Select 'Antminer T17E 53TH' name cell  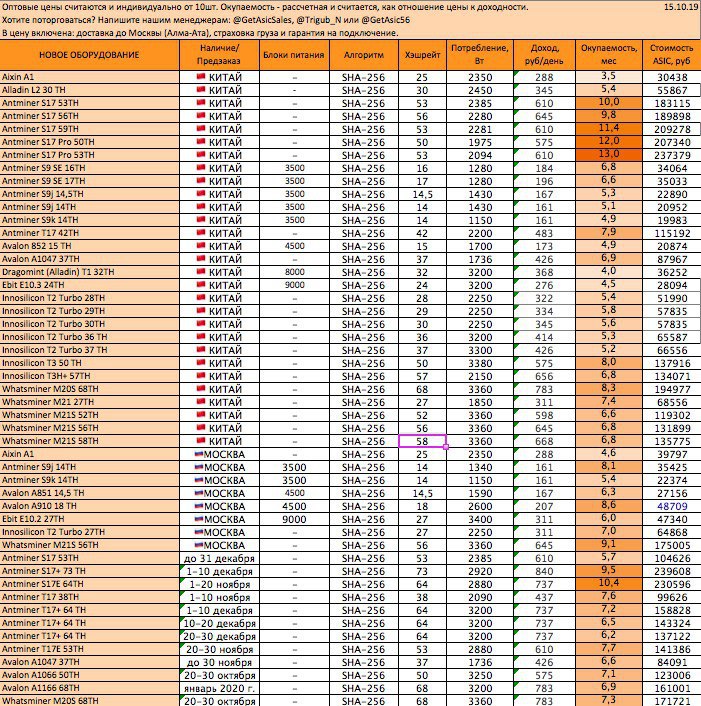click(x=90, y=649)
